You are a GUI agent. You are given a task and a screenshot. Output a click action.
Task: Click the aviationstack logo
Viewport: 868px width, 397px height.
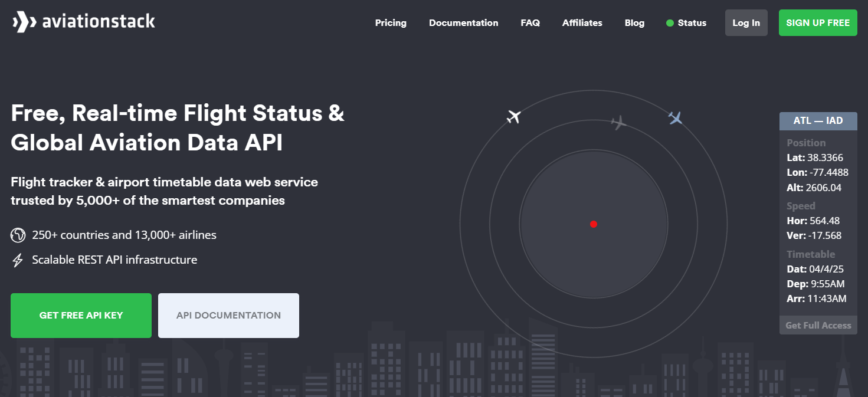click(x=83, y=22)
